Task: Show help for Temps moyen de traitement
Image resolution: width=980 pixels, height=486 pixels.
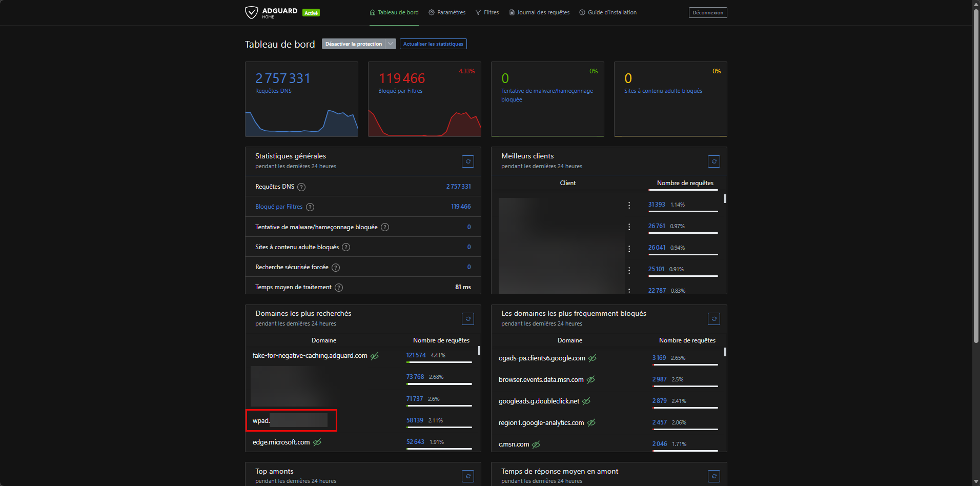Action: (x=339, y=288)
